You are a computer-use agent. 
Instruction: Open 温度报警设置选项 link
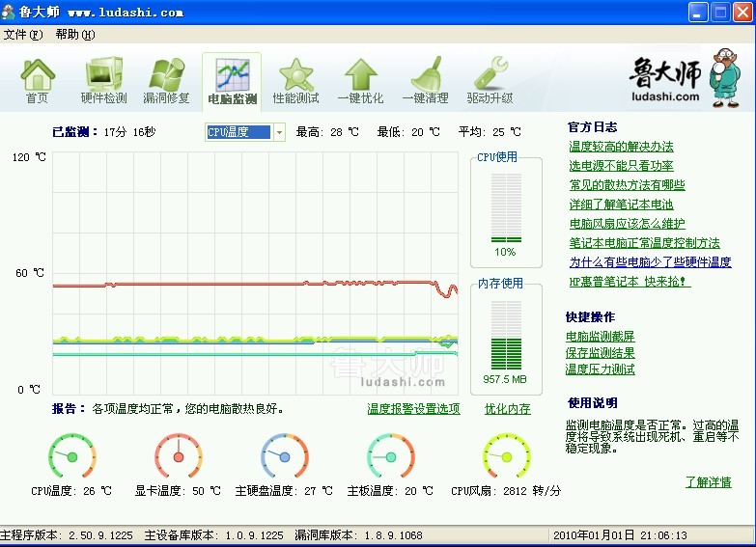click(x=413, y=409)
